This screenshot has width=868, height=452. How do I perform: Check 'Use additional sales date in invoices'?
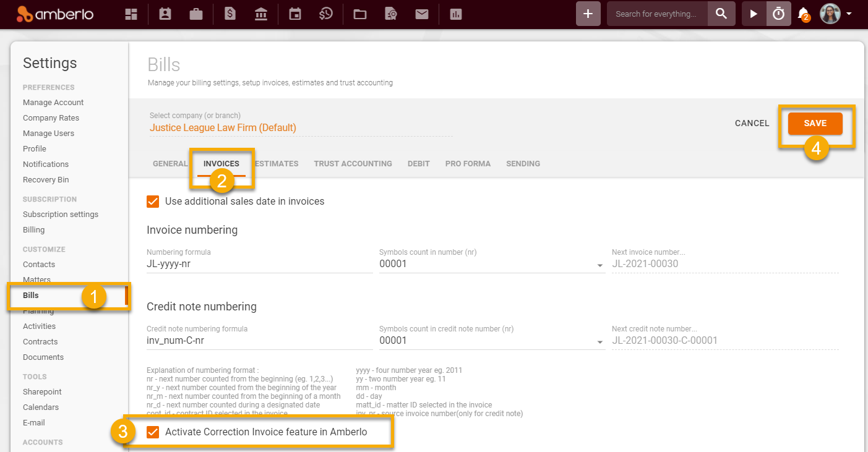[153, 201]
